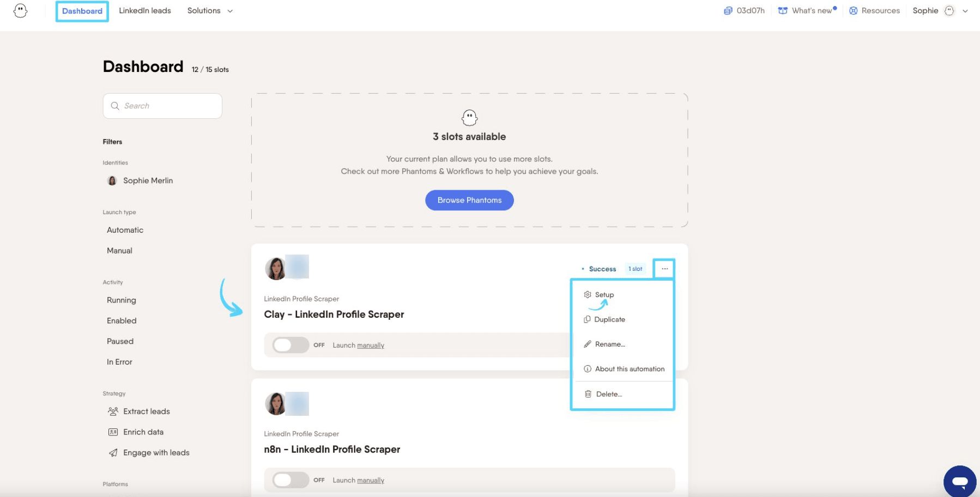Filter by In Error activity
The height and width of the screenshot is (497, 980).
pos(119,362)
